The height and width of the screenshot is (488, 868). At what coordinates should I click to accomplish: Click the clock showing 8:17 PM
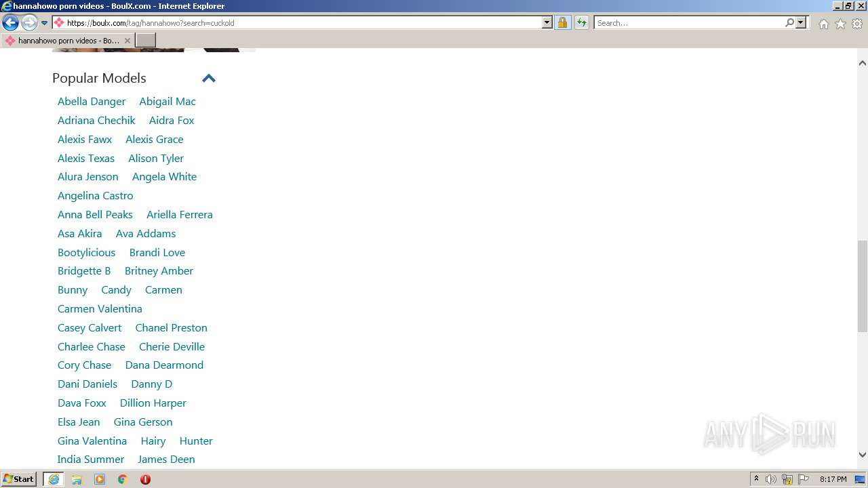click(x=833, y=479)
